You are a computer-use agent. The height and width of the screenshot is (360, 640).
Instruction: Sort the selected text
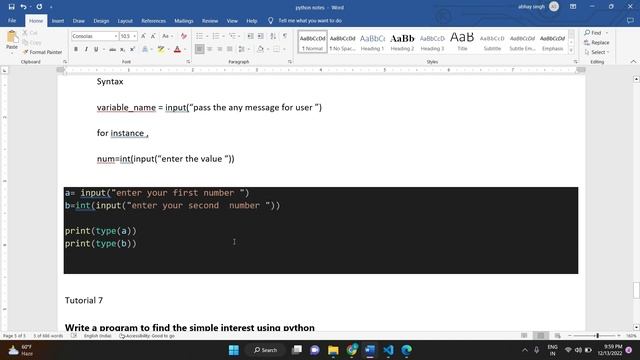273,36
